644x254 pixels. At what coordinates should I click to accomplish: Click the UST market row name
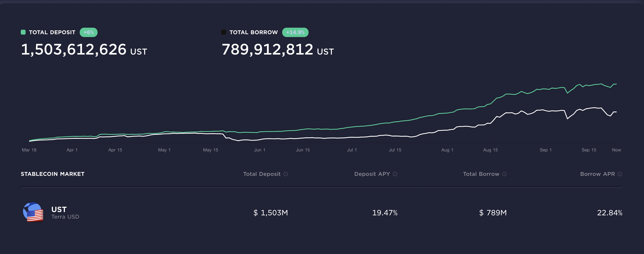click(59, 209)
